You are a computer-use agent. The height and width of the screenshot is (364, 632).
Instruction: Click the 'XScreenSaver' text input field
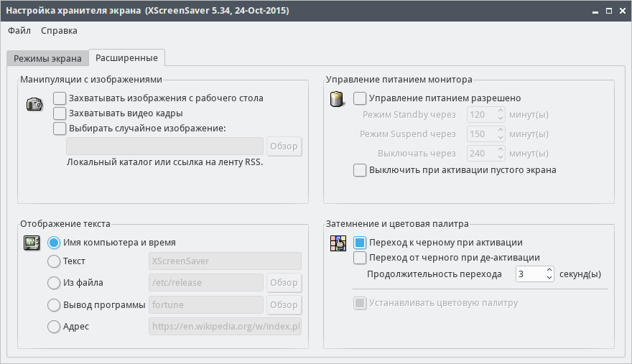tap(225, 261)
